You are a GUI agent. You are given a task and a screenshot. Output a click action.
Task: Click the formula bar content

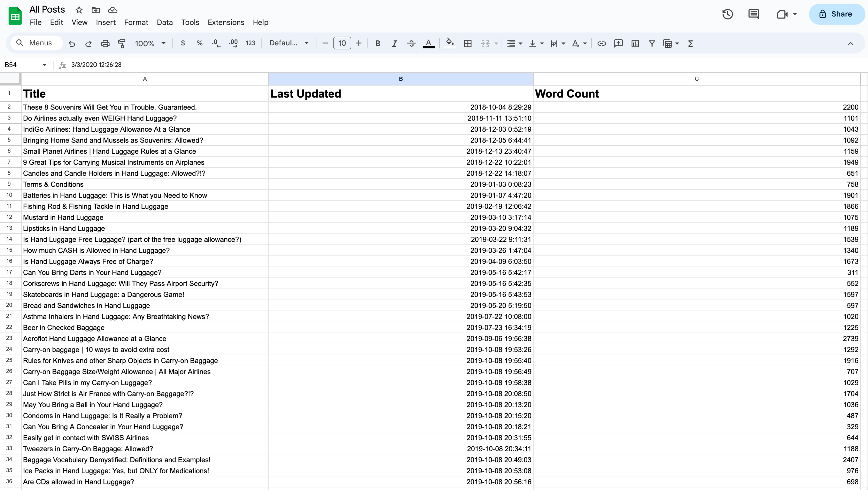tap(96, 65)
